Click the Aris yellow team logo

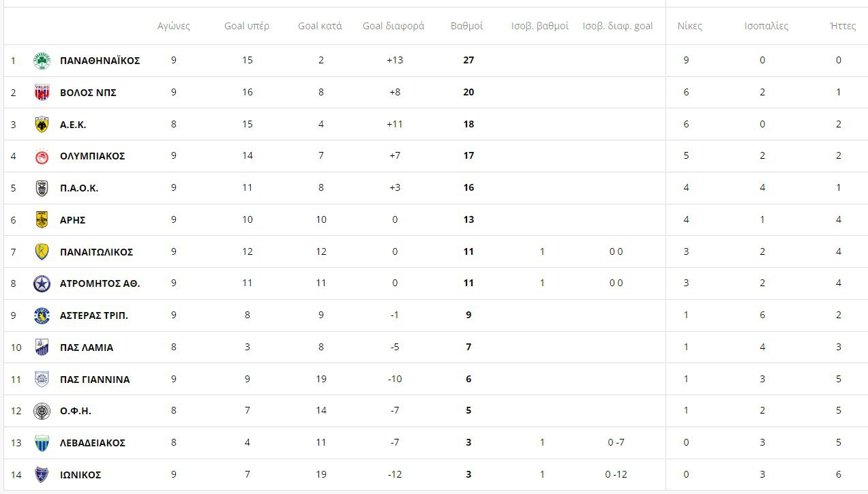pos(42,220)
